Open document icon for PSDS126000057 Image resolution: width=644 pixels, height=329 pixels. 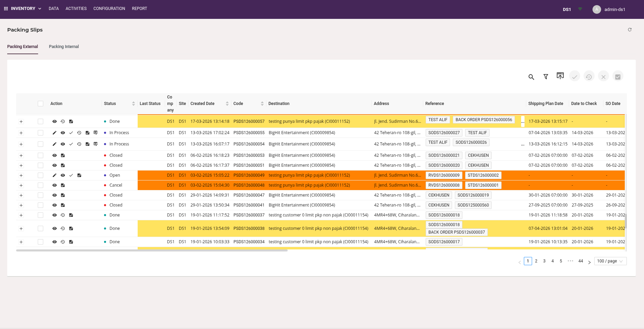coord(71,121)
